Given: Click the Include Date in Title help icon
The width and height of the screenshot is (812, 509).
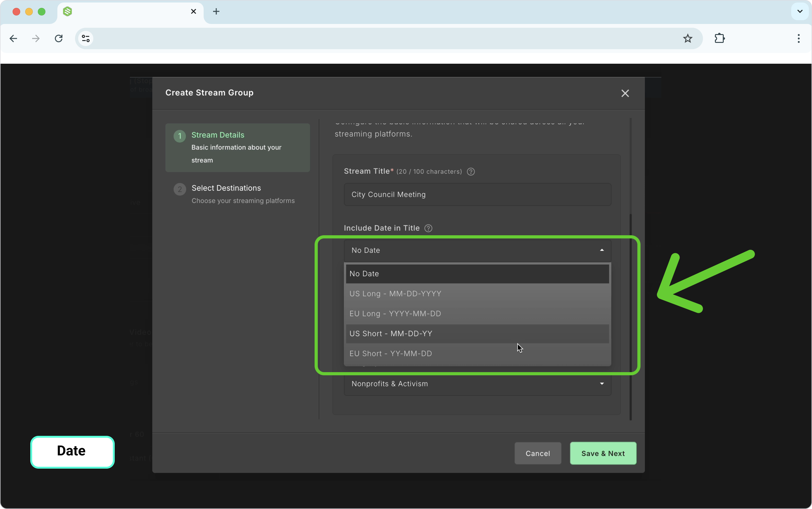Looking at the screenshot, I should [428, 228].
